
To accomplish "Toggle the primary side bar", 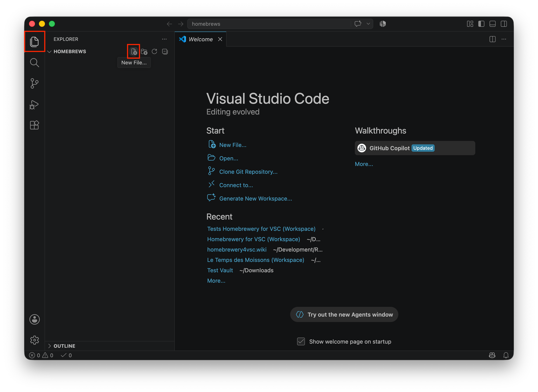I will point(481,24).
